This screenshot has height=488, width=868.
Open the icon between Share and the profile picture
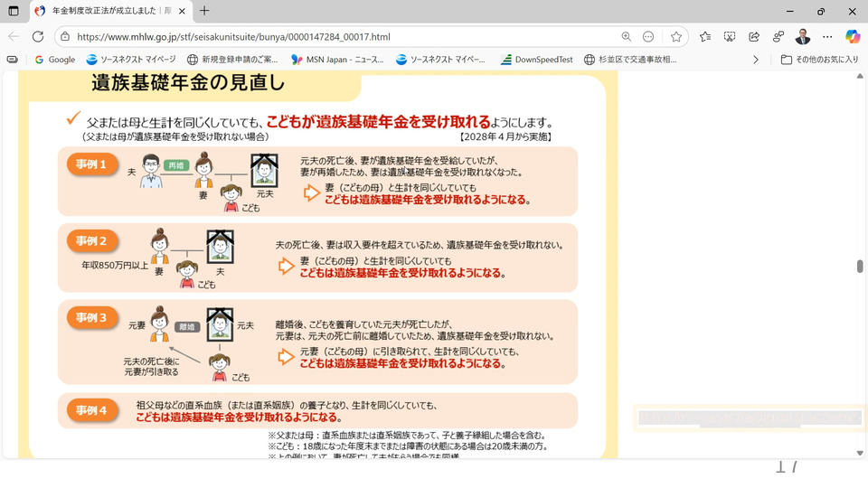coord(778,36)
